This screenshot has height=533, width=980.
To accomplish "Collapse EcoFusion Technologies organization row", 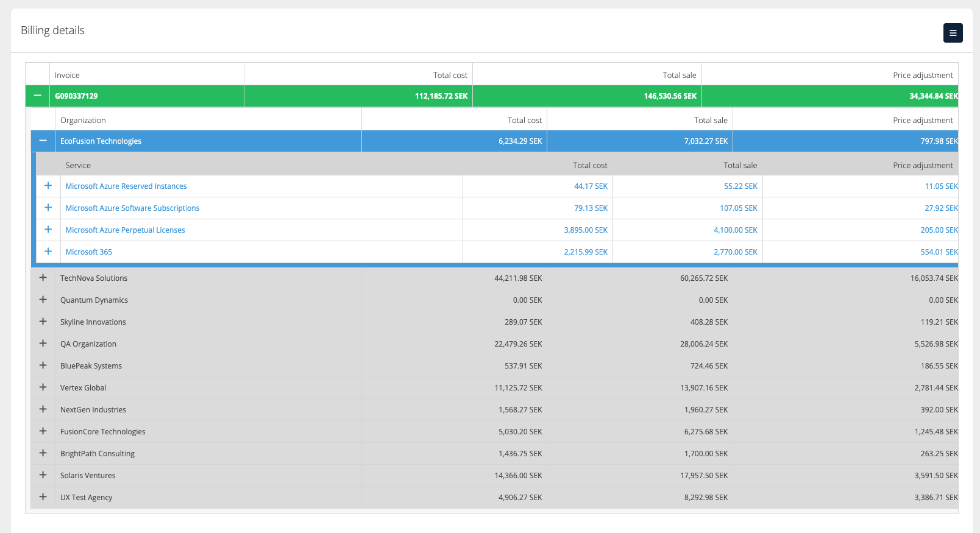I will [43, 141].
